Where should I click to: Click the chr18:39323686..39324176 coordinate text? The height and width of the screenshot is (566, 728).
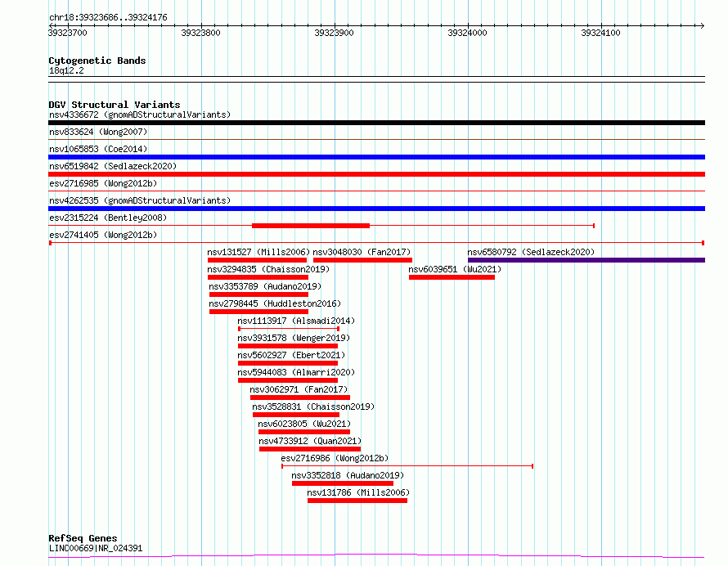click(108, 18)
